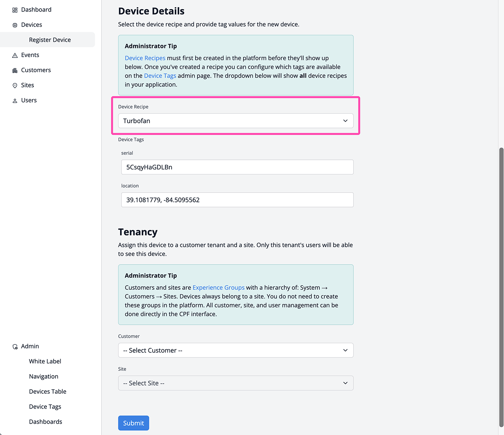504x435 pixels.
Task: Open the Device Recipe dropdown showing Turbofan
Action: pos(235,121)
